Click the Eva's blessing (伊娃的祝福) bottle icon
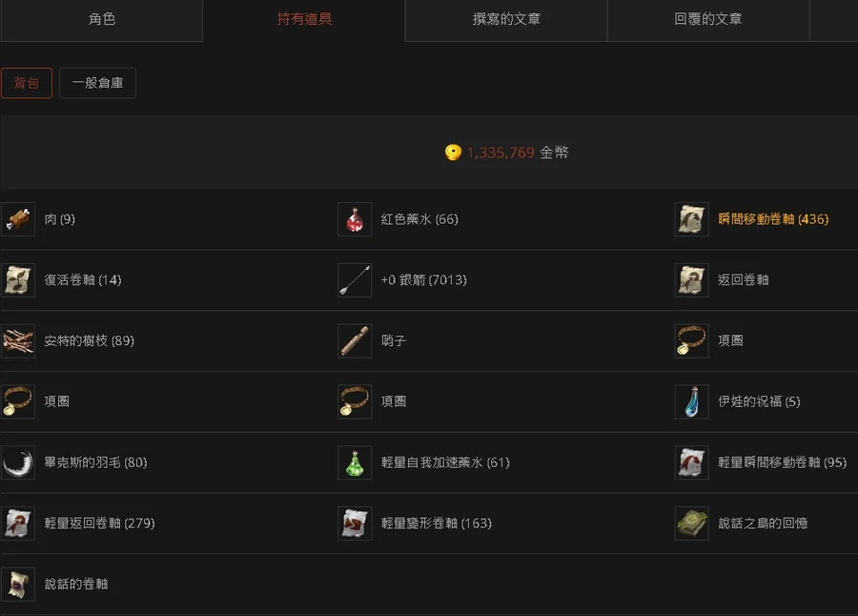Viewport: 858px width, 616px height. click(692, 401)
